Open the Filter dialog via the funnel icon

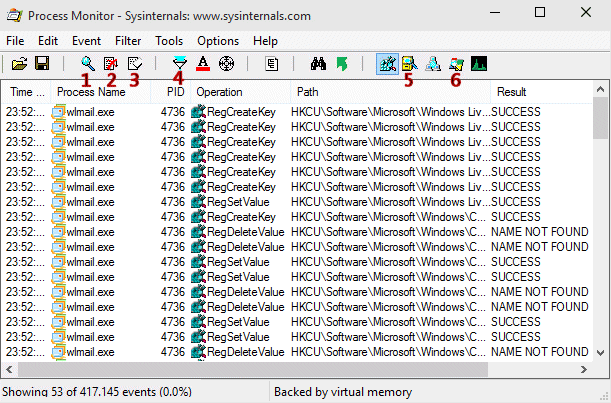[x=180, y=63]
